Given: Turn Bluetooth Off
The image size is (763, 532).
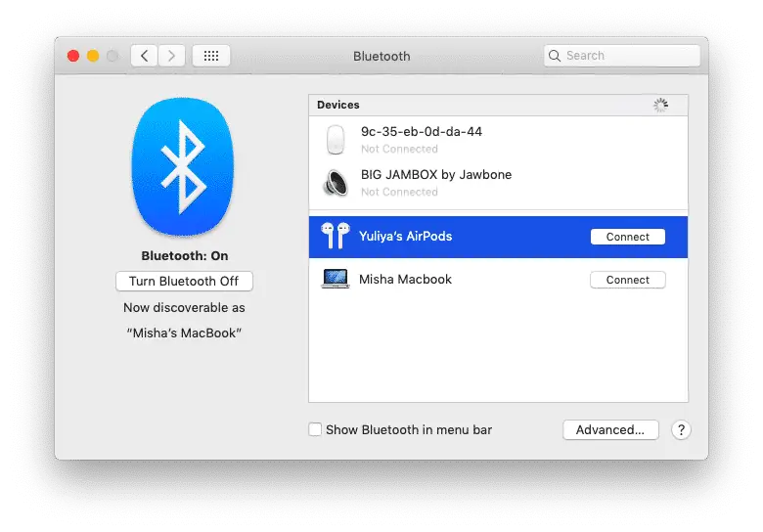Looking at the screenshot, I should (184, 281).
